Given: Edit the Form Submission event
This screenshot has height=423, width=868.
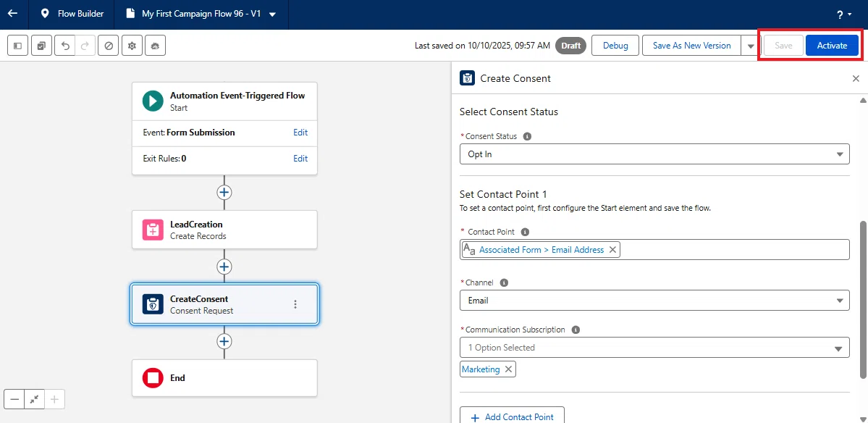Looking at the screenshot, I should click(300, 133).
